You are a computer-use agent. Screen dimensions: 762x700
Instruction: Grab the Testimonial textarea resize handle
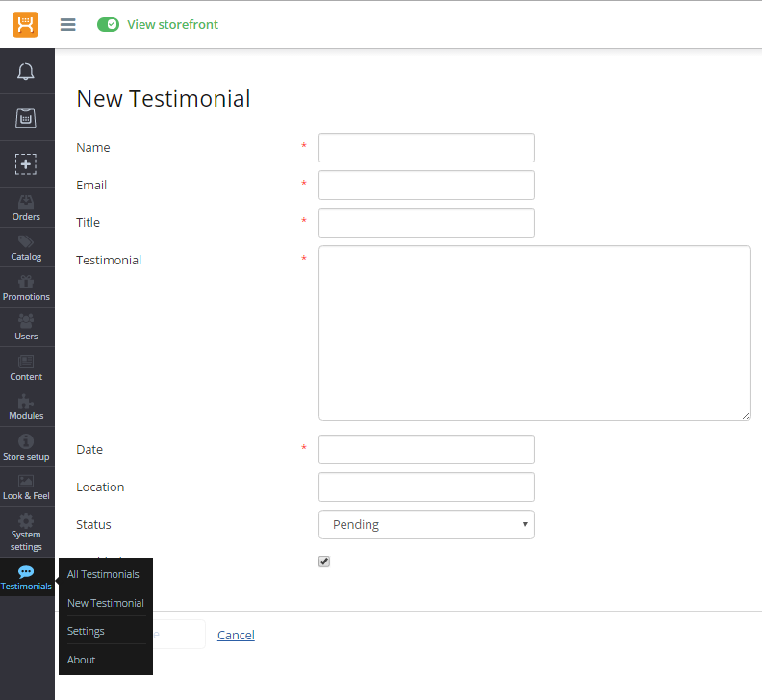746,415
